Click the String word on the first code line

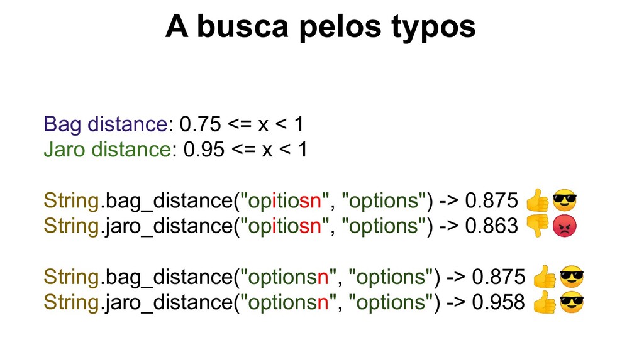coord(72,201)
